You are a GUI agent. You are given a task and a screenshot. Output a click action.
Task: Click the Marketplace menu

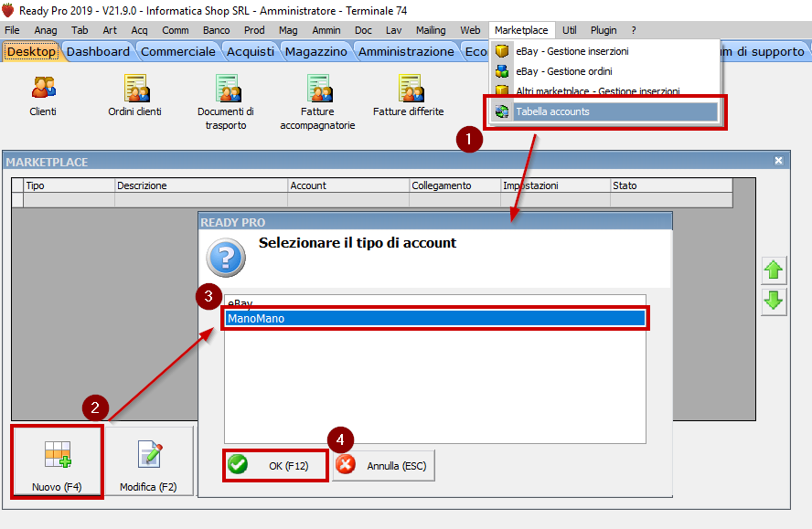coord(521,30)
